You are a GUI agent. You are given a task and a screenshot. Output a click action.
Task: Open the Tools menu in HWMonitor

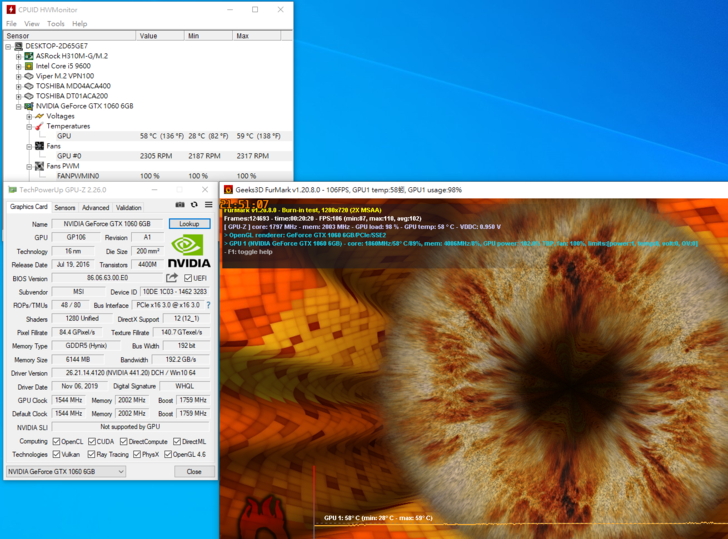[55, 23]
